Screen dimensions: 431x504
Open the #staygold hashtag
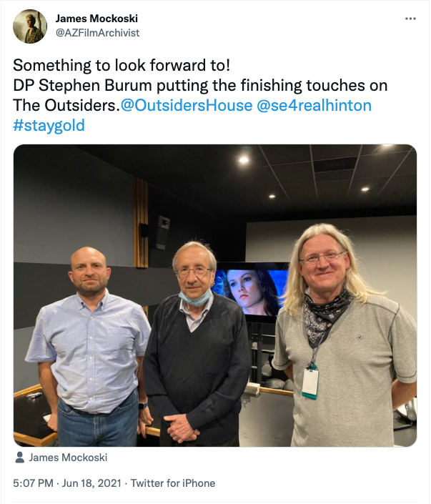(49, 125)
